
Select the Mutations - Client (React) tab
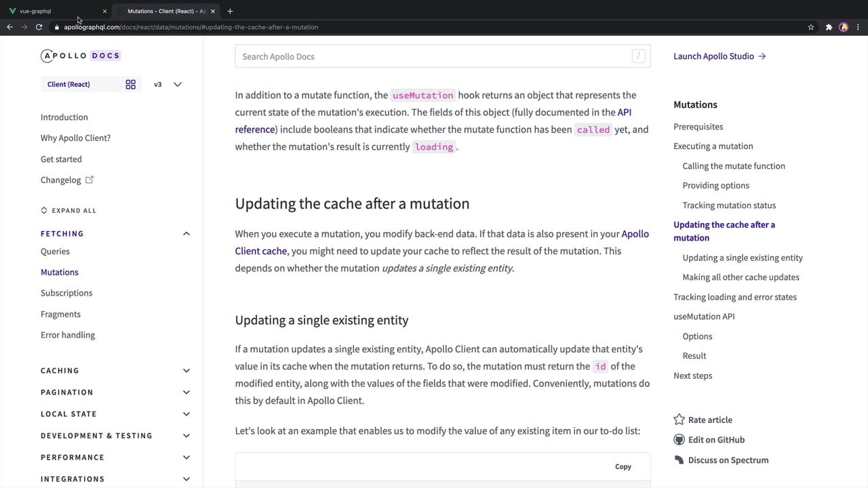pos(167,11)
